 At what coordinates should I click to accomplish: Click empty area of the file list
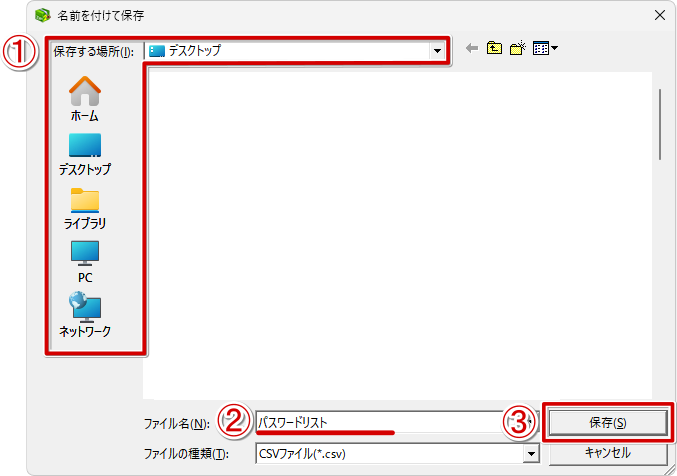[399, 233]
